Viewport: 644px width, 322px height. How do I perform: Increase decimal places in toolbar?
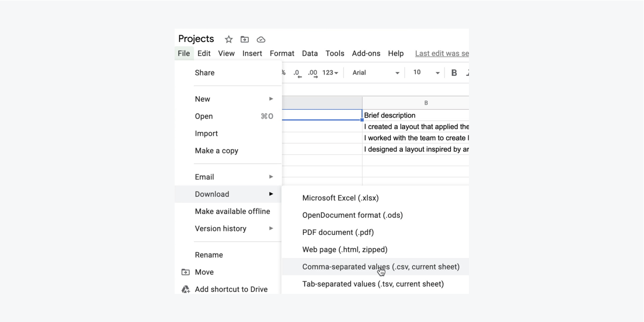[x=313, y=73]
